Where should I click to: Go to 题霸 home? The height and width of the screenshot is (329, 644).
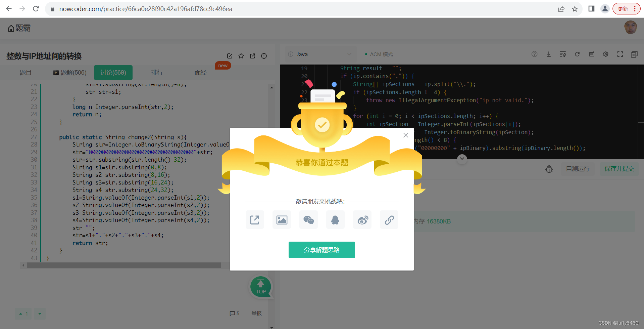point(19,28)
